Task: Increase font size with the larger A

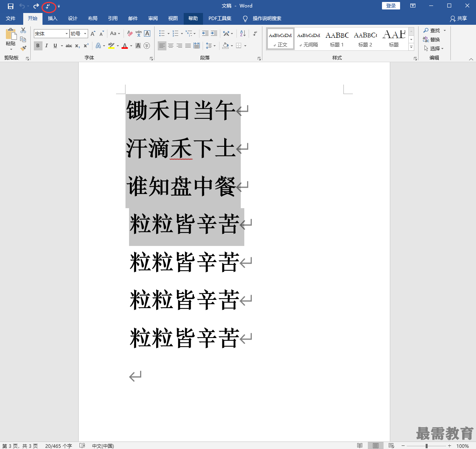Action: (93, 34)
